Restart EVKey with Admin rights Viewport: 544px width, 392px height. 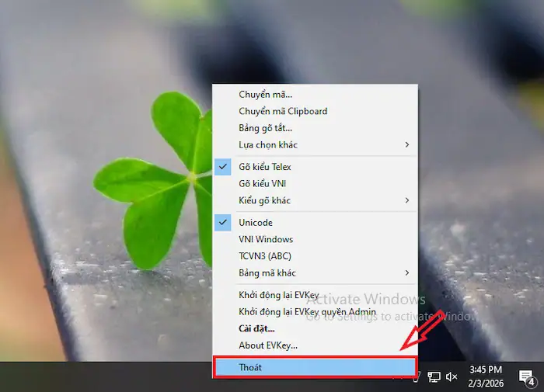[307, 312]
